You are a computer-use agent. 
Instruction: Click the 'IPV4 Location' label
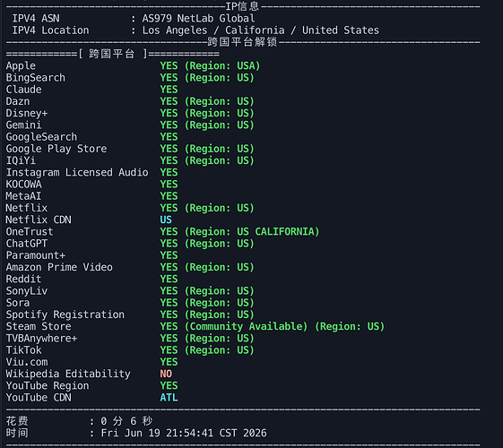point(50,30)
